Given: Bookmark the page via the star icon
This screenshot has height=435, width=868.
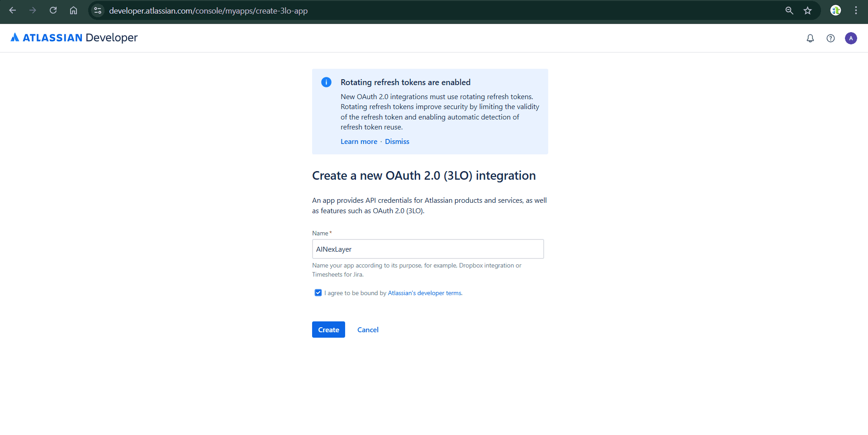Looking at the screenshot, I should (x=808, y=10).
